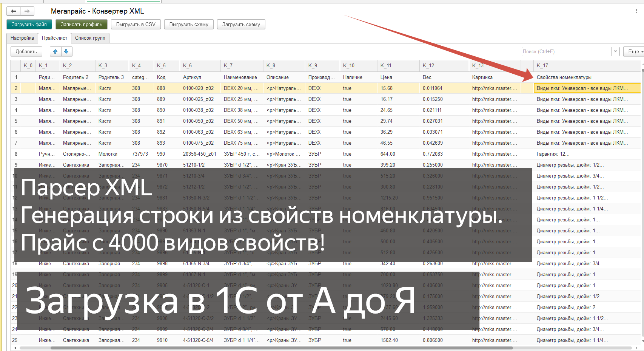Select the price cell 15.68
The height and width of the screenshot is (351, 644).
click(399, 88)
